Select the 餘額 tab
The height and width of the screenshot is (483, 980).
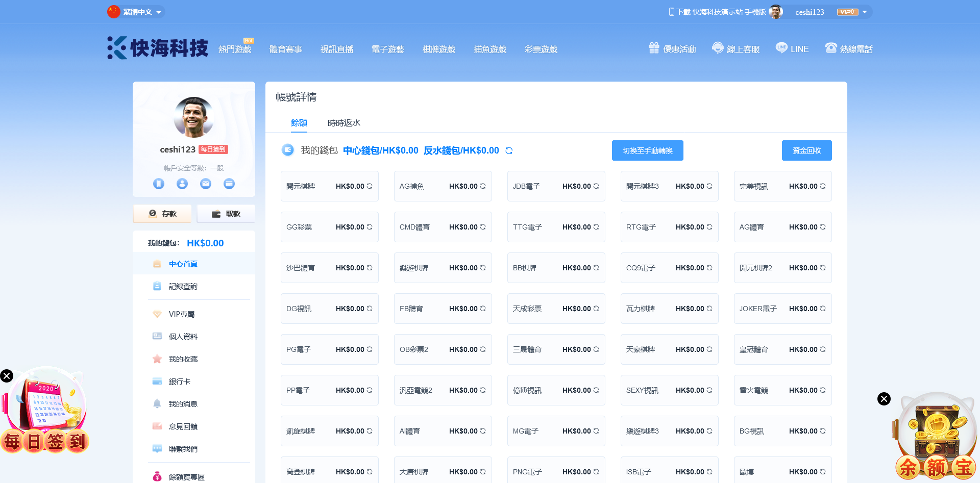[x=299, y=123]
